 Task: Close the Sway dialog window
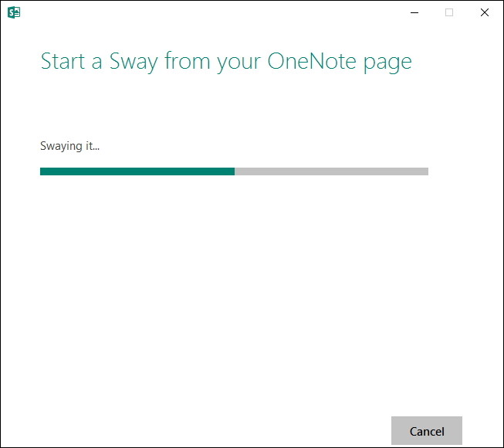tap(485, 12)
